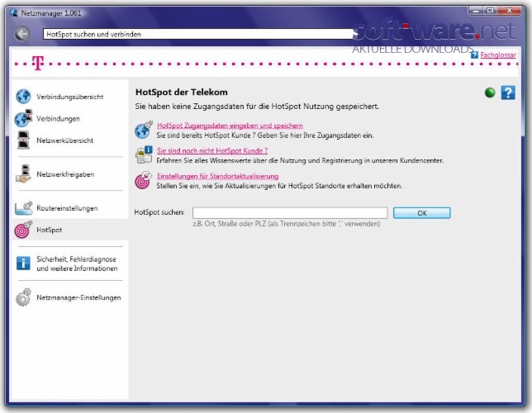Screen dimensions: 532x413
Task: Click the HotSpot target icon in sidebar
Action: [x=23, y=230]
